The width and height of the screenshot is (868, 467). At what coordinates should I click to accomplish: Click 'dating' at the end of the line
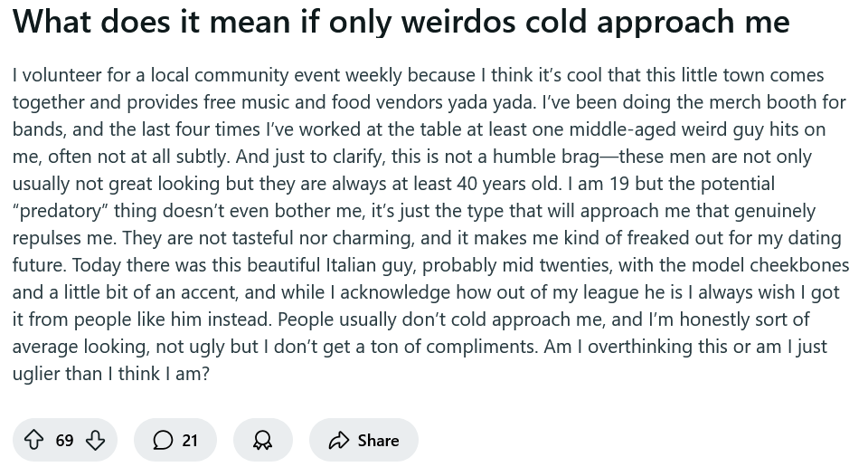click(813, 238)
